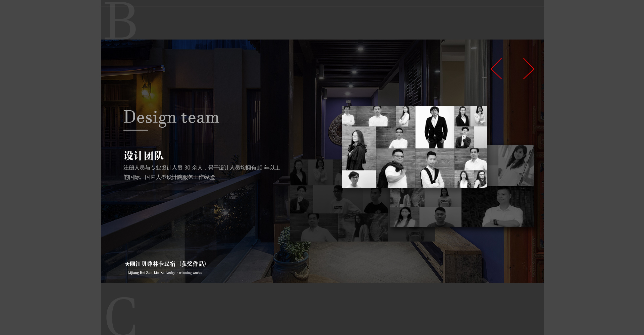
Task: Click the large letter B section marker
Action: coord(120,21)
